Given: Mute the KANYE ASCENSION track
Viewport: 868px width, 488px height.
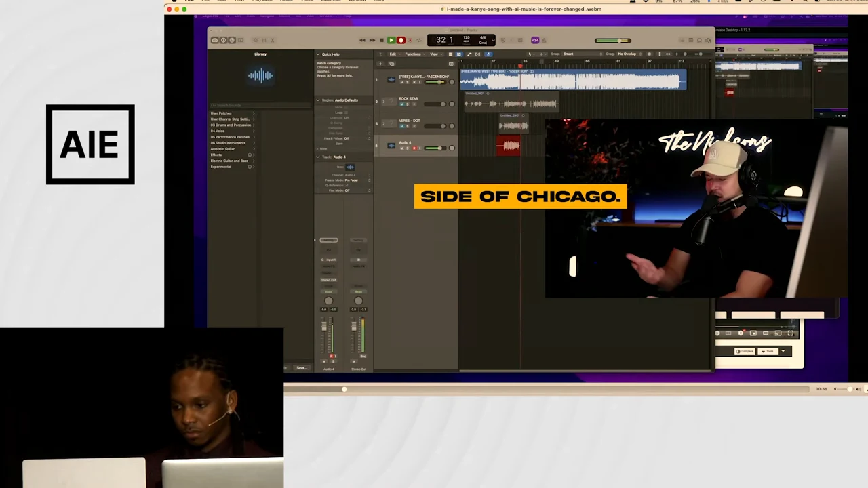Looking at the screenshot, I should pyautogui.click(x=401, y=82).
